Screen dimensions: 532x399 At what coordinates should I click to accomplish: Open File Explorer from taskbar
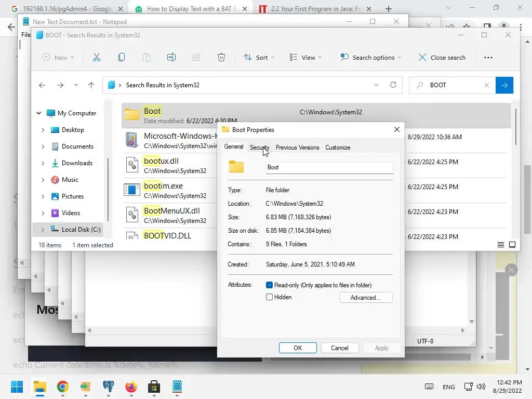[x=39, y=387]
